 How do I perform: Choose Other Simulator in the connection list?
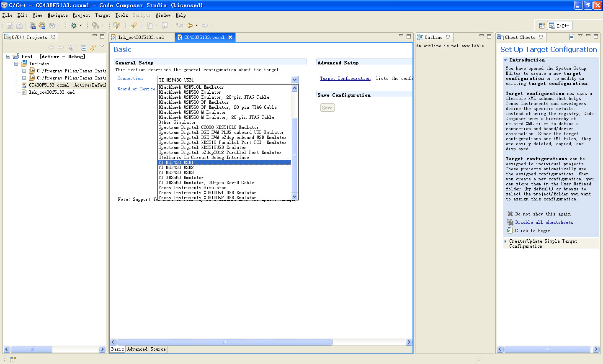pos(177,122)
